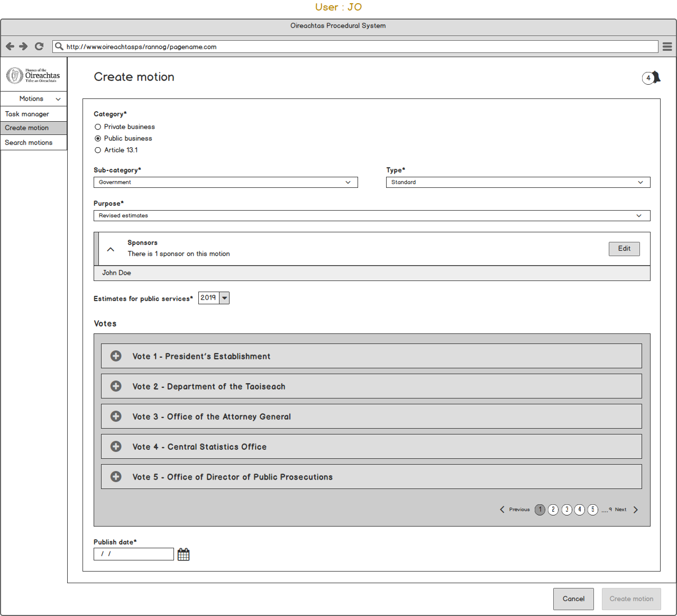Click the Cancel button
This screenshot has height=616, width=677.
pyautogui.click(x=573, y=599)
